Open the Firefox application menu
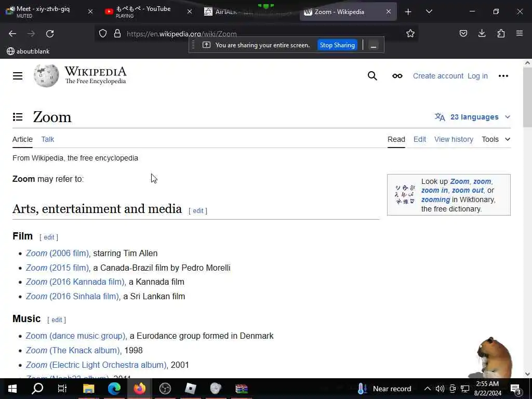The width and height of the screenshot is (532, 399). tap(520, 33)
